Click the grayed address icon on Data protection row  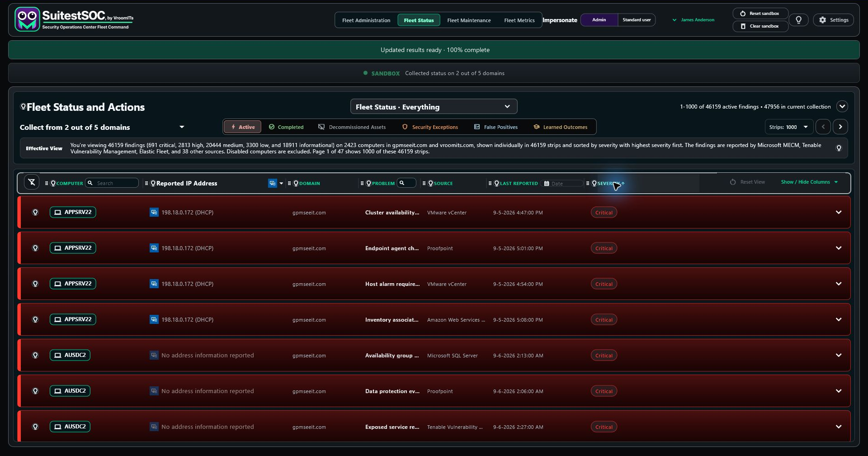(154, 391)
